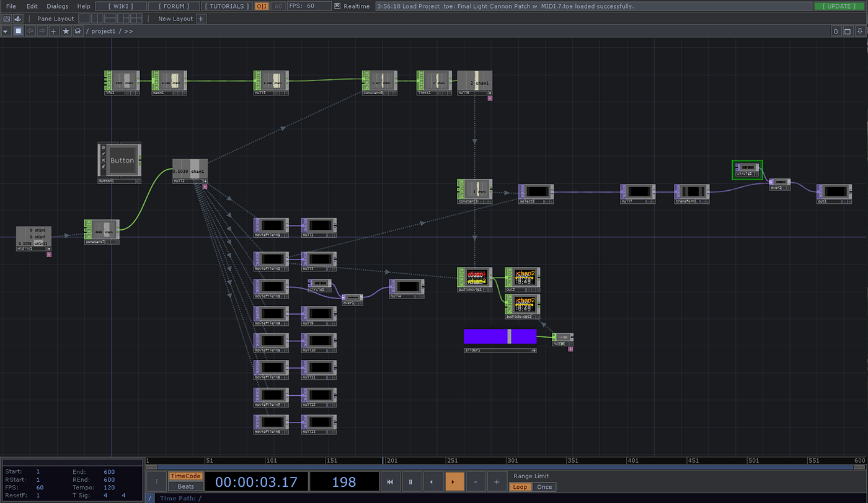Open the Edit menu
The image size is (868, 503).
32,6
